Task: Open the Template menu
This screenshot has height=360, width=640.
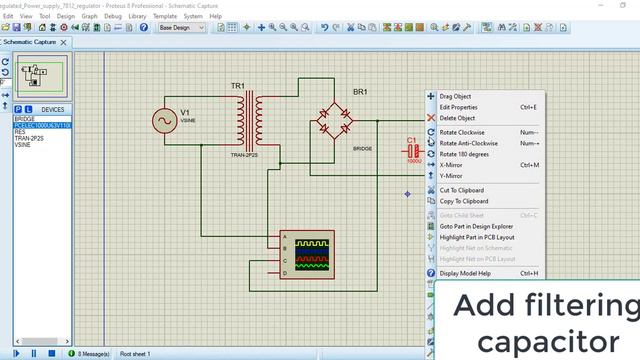Action: click(165, 16)
